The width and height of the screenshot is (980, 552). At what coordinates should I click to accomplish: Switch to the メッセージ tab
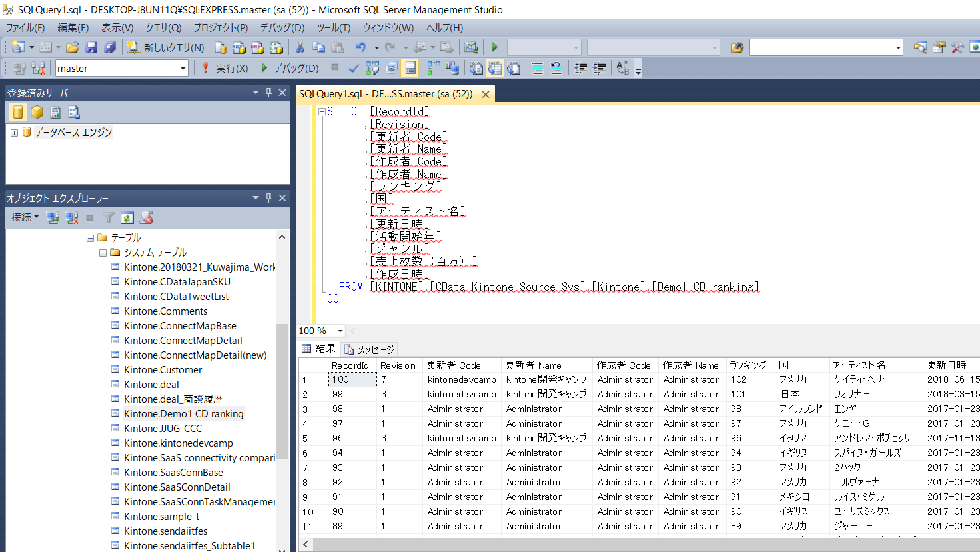click(370, 348)
